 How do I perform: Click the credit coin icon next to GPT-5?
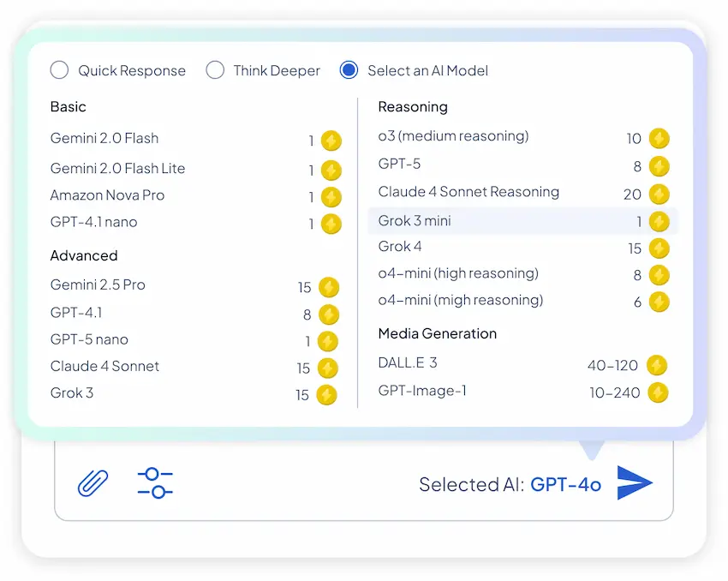[659, 166]
